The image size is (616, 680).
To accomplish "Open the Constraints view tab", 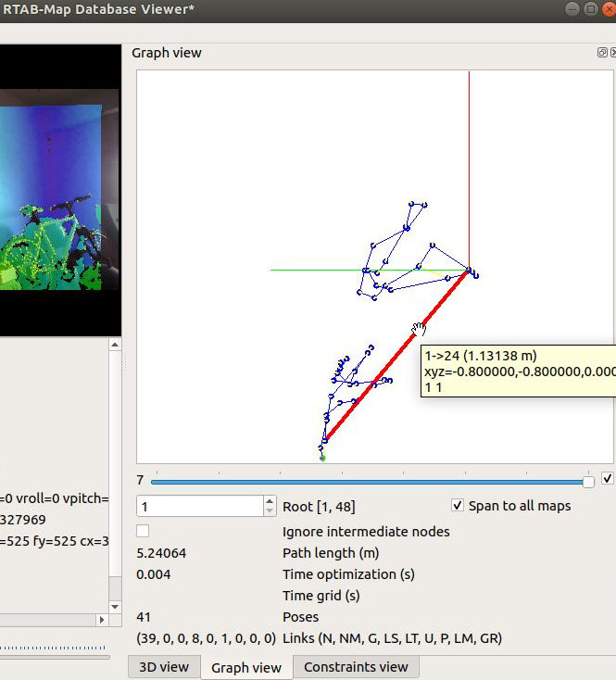I will 356,667.
